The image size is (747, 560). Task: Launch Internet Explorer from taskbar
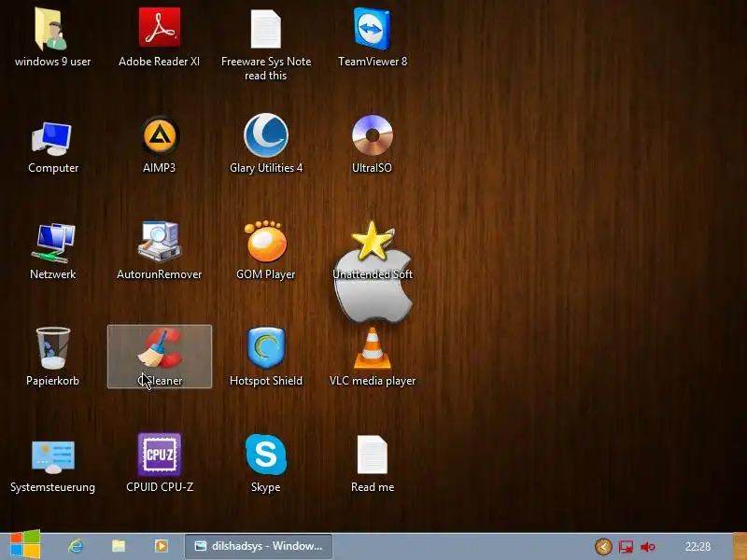coord(76,546)
